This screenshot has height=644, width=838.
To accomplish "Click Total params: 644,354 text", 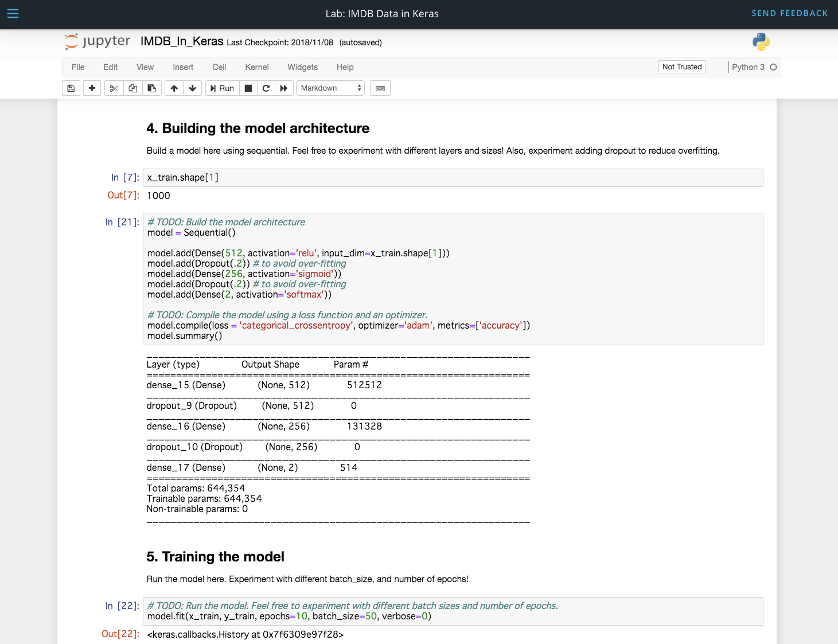I will [x=196, y=489].
